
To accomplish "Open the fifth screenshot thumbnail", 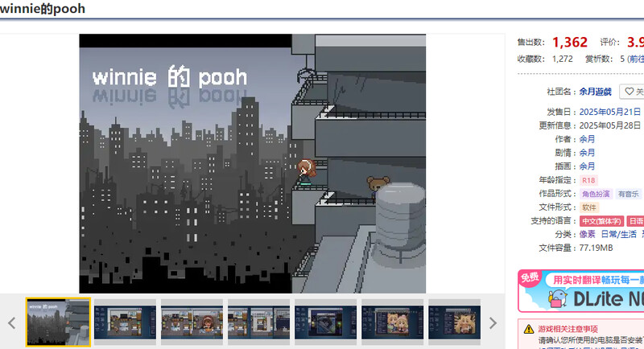I will [x=326, y=322].
